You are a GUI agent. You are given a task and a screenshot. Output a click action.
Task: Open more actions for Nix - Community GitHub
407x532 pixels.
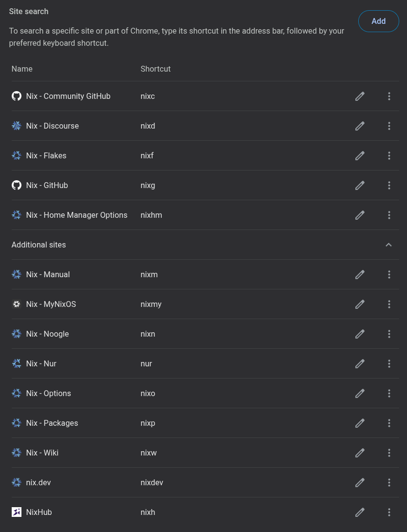(x=389, y=96)
